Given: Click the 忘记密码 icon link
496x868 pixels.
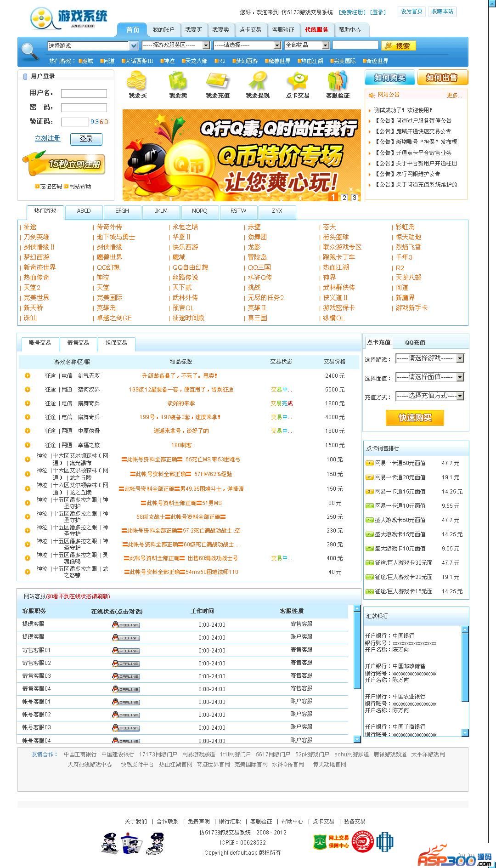Looking at the screenshot, I should [x=48, y=186].
